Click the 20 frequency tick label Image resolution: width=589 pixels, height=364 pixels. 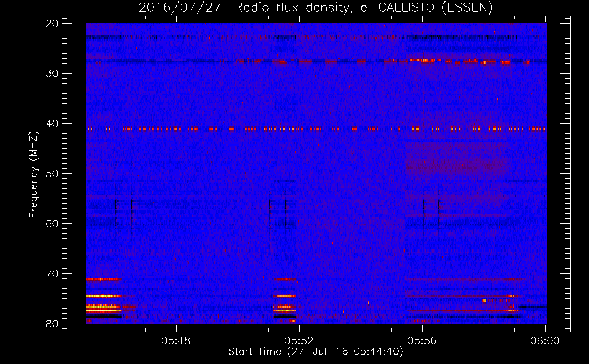tap(52, 24)
